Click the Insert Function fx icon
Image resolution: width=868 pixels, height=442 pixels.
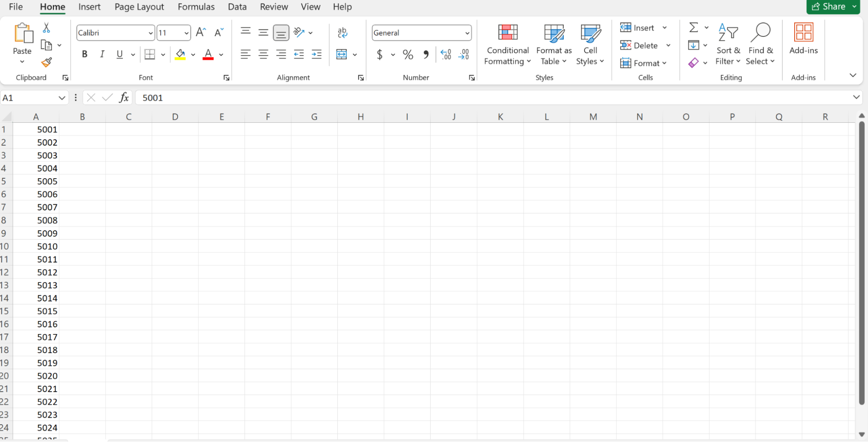[124, 98]
